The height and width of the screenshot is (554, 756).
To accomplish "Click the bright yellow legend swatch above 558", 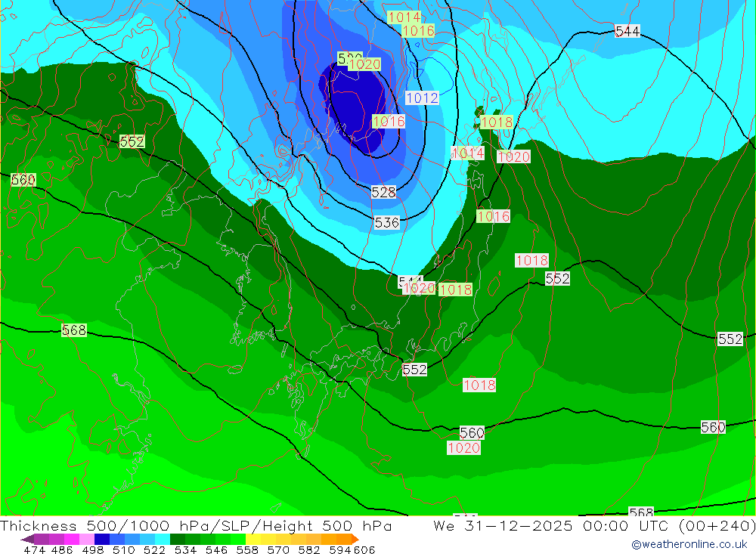I will [253, 539].
